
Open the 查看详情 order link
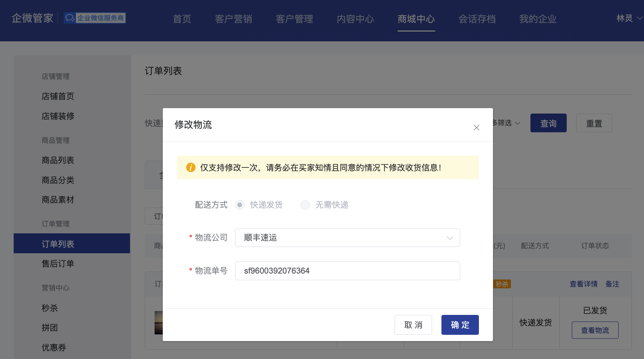click(584, 284)
